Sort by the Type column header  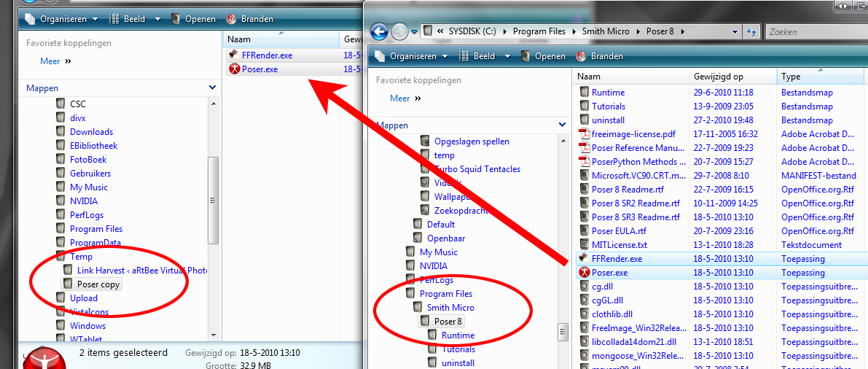click(822, 77)
